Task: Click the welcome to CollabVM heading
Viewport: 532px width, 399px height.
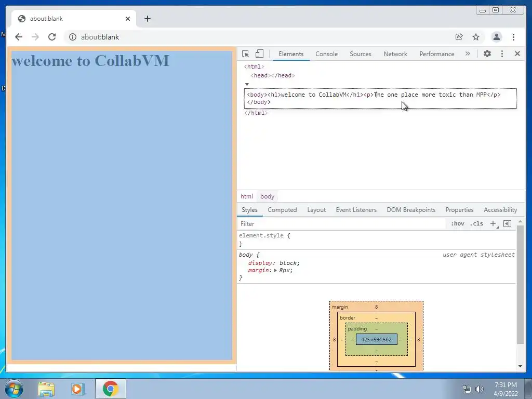Action: 90,61
